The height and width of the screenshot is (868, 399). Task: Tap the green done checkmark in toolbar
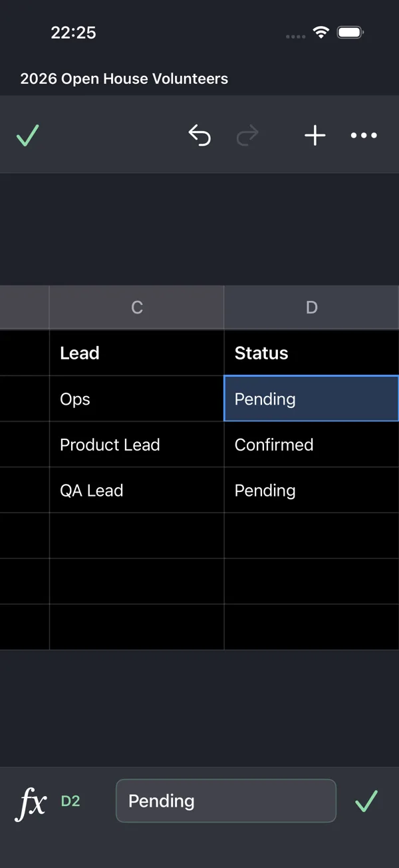coord(28,136)
